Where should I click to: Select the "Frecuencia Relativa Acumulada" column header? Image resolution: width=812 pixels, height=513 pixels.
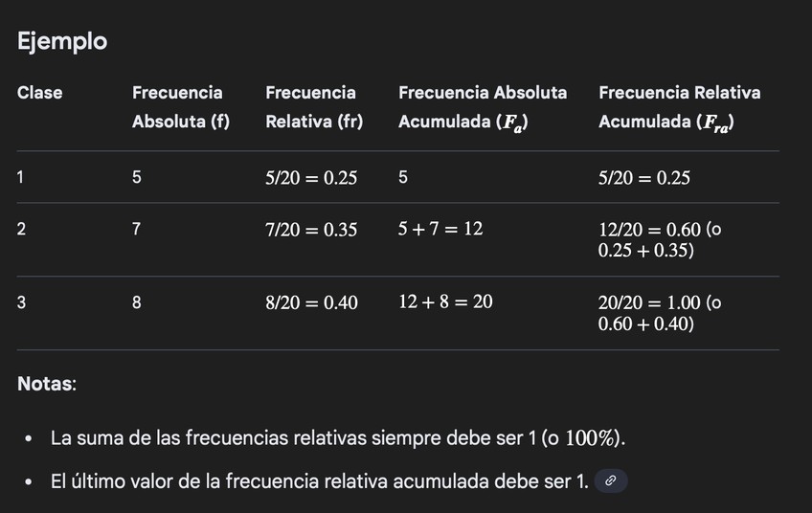[x=679, y=107]
